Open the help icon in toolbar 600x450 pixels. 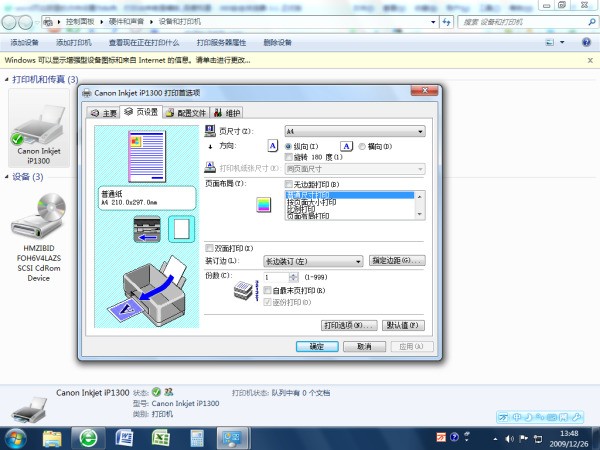point(586,42)
